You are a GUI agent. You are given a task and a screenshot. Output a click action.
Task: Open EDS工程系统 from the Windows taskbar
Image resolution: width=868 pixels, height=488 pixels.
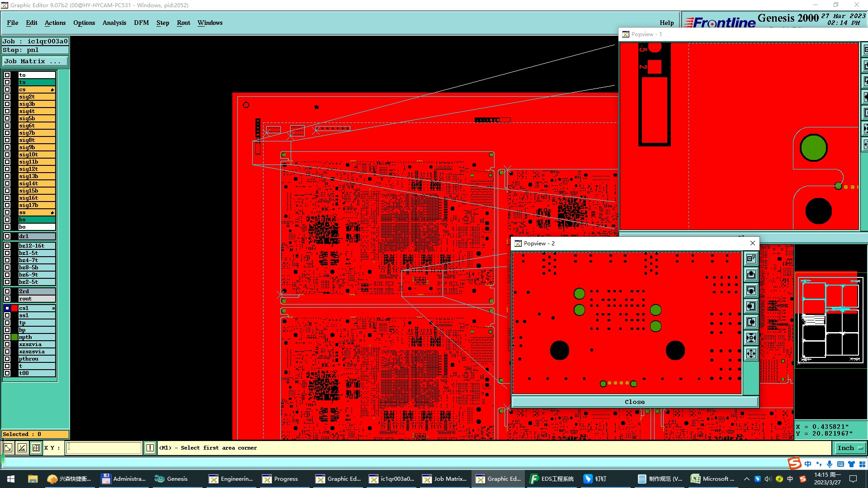(x=552, y=479)
